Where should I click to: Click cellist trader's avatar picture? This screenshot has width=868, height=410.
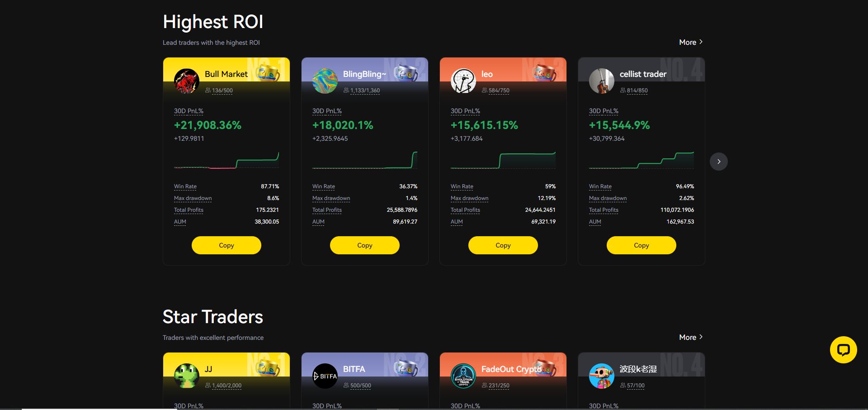coord(601,81)
